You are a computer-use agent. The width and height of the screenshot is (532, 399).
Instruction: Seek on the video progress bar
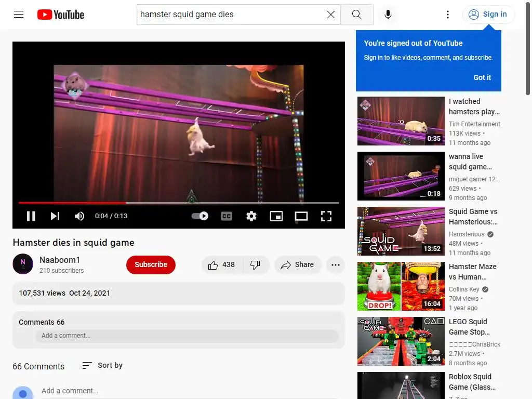[x=179, y=203]
